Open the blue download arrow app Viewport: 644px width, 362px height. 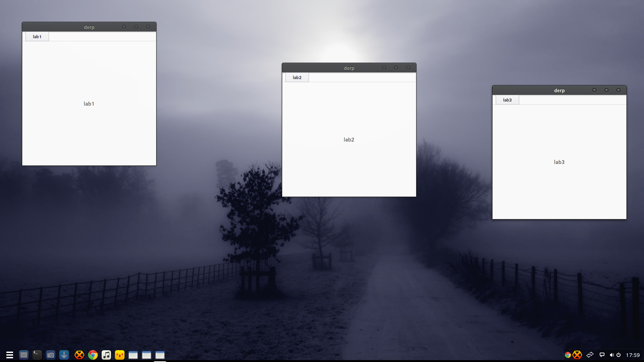tap(64, 355)
